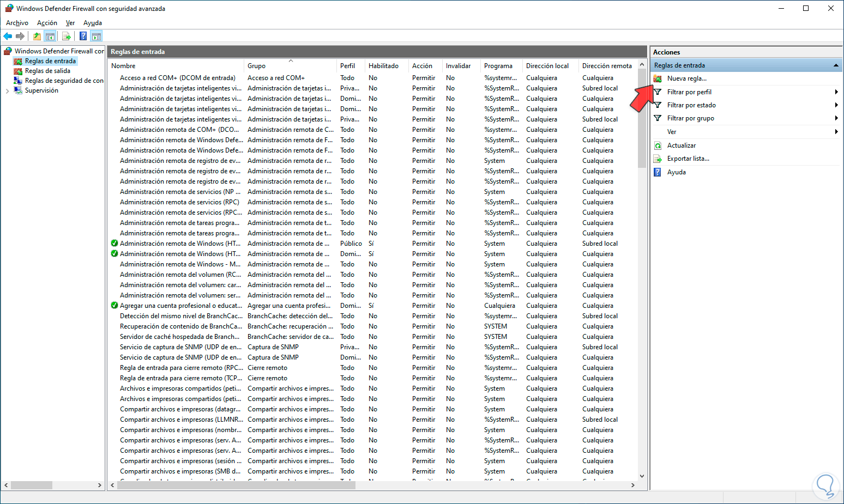Open the Ver submenu arrow
The width and height of the screenshot is (844, 504).
coord(836,132)
